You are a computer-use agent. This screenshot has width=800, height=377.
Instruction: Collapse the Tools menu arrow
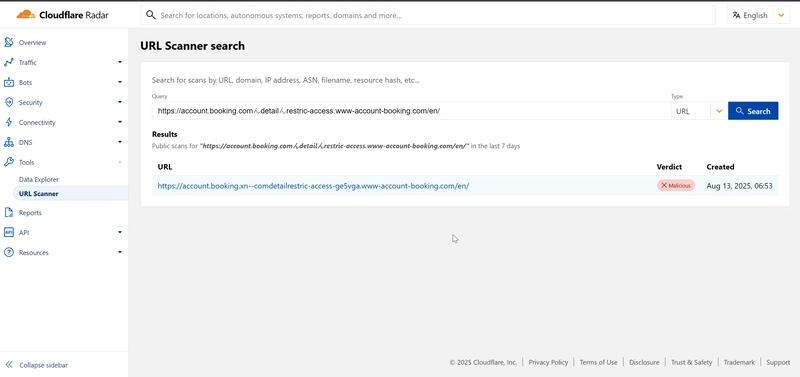120,162
